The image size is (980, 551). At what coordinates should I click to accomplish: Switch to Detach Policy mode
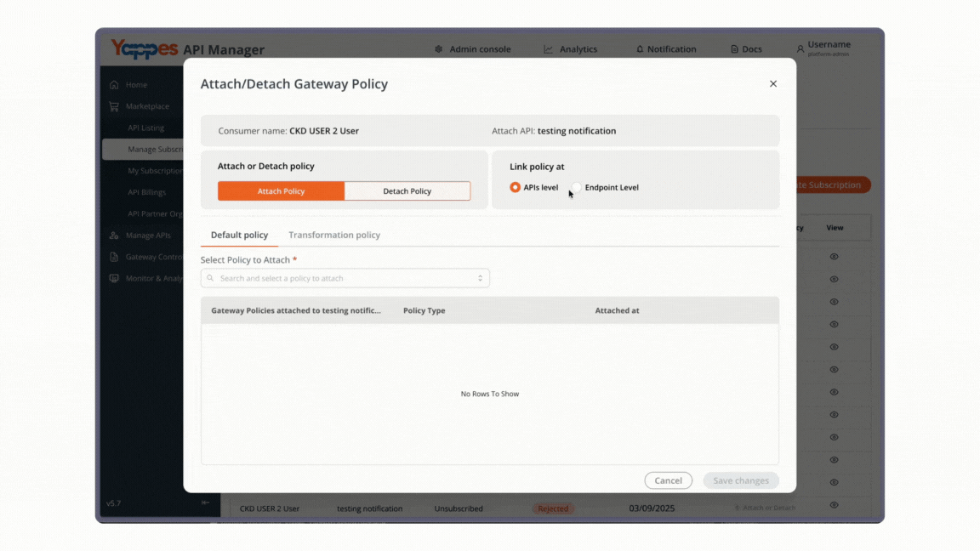click(x=407, y=191)
